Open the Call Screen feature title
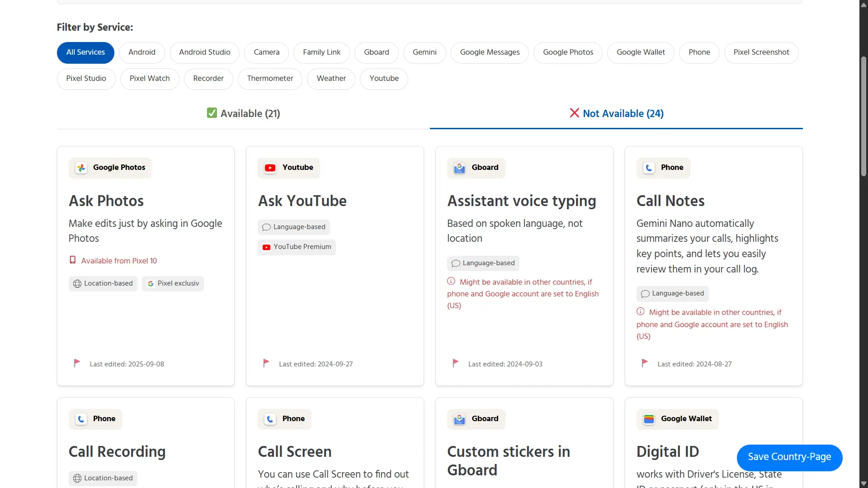Viewport: 868px width, 488px height. 295,452
